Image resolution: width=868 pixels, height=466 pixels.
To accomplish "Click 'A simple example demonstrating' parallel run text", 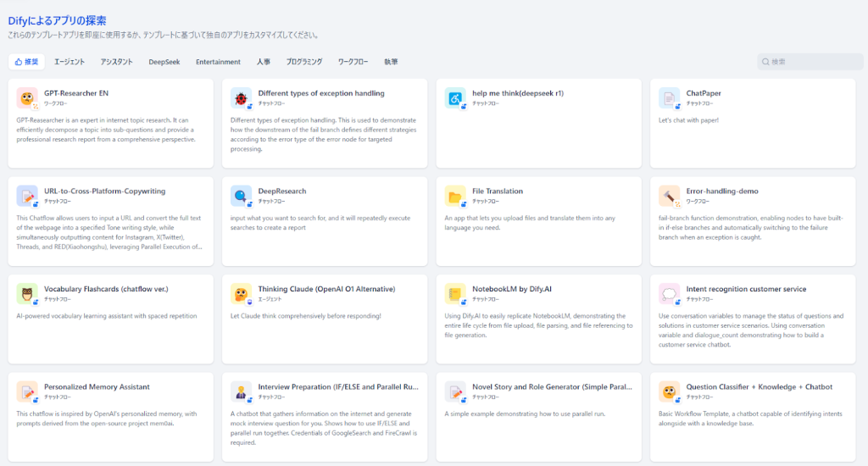I will (x=525, y=414).
